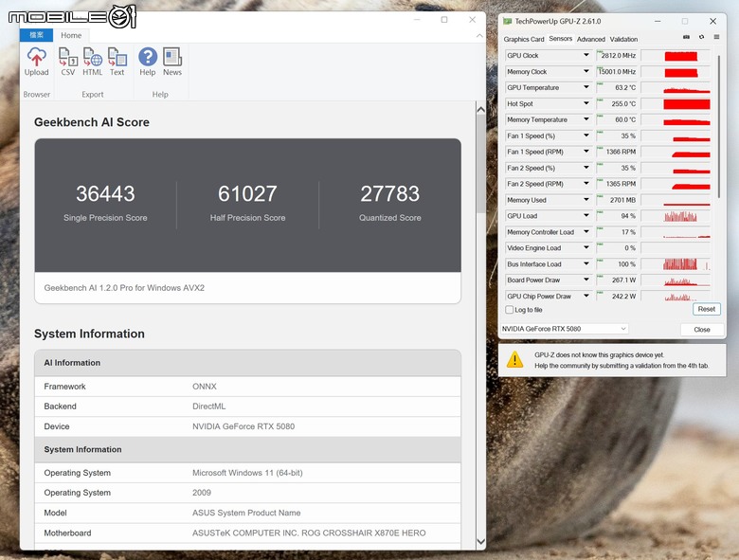This screenshot has width=739, height=560.
Task: Switch to Sensors tab in GPU-Z
Action: pos(560,39)
